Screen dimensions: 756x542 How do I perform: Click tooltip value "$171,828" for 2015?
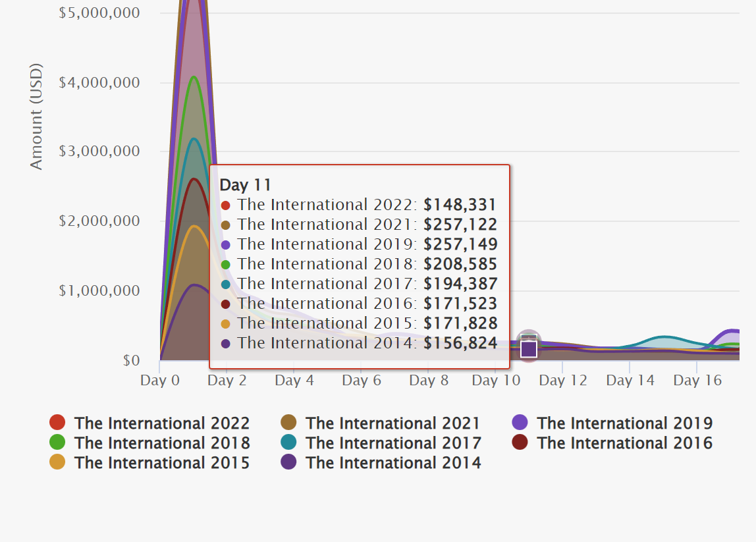(460, 323)
